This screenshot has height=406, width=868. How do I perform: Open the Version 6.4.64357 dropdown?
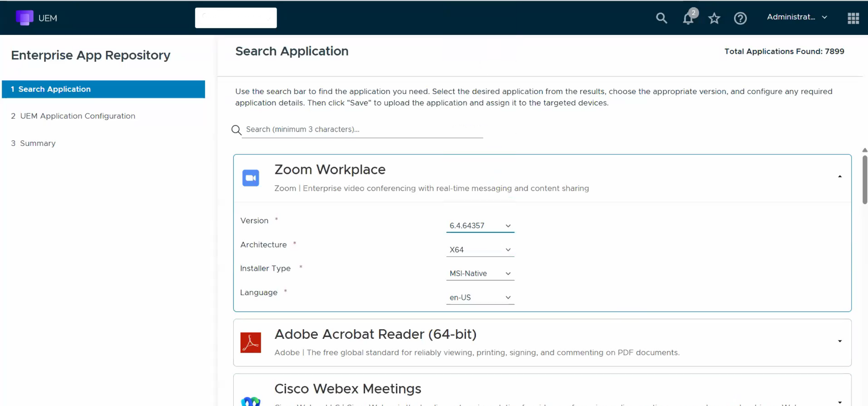[480, 225]
